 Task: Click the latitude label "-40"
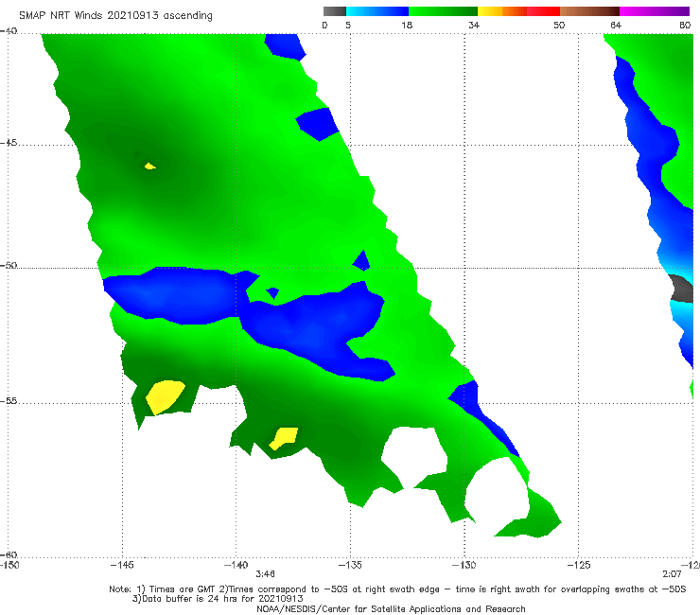tap(9, 31)
